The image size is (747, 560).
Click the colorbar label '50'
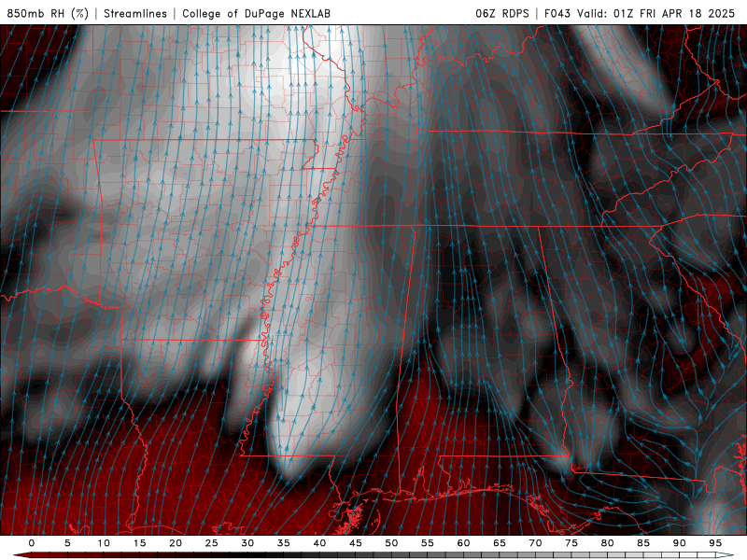click(391, 543)
